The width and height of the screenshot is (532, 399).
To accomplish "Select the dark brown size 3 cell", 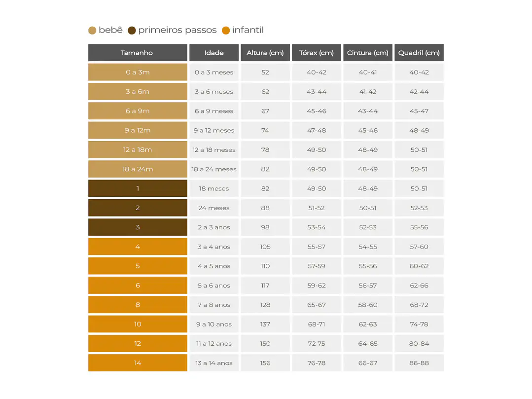I will (x=138, y=227).
